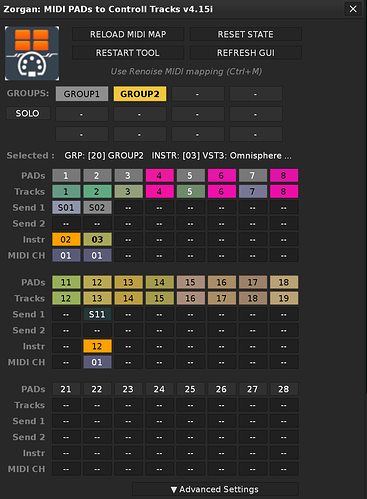Click green PAD 11
Viewport: 367px width, 499px height.
click(66, 282)
